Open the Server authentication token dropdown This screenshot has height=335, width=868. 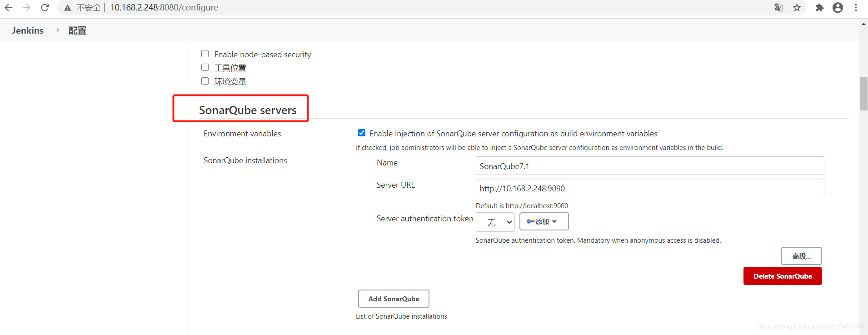[x=495, y=222]
